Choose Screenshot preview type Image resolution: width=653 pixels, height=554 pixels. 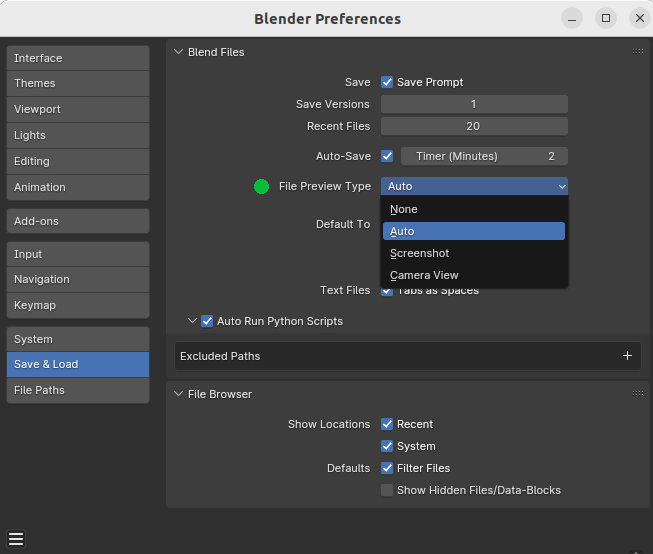click(474, 253)
